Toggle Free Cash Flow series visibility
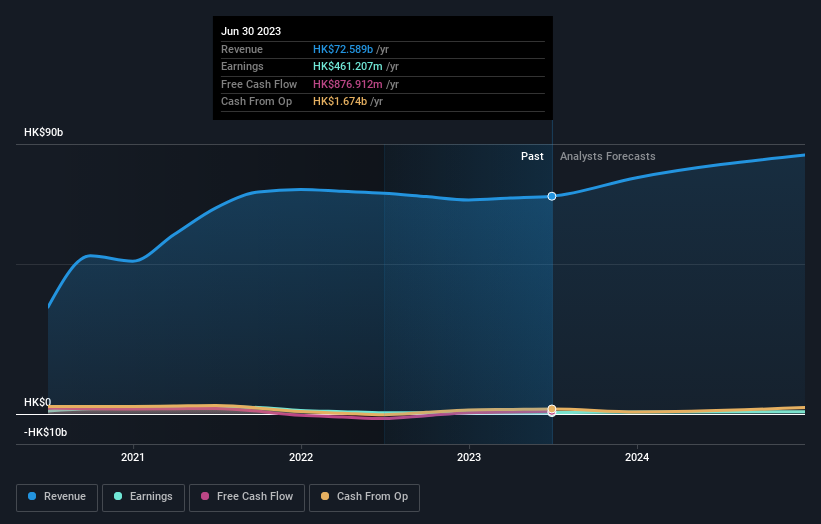 247,497
